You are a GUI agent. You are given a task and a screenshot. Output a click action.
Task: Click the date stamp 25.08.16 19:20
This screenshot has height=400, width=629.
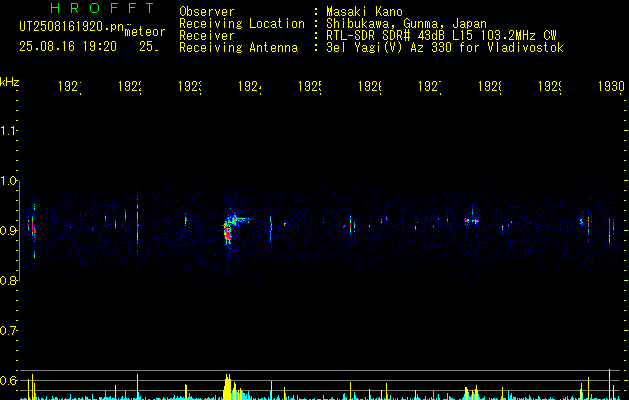pyautogui.click(x=68, y=47)
